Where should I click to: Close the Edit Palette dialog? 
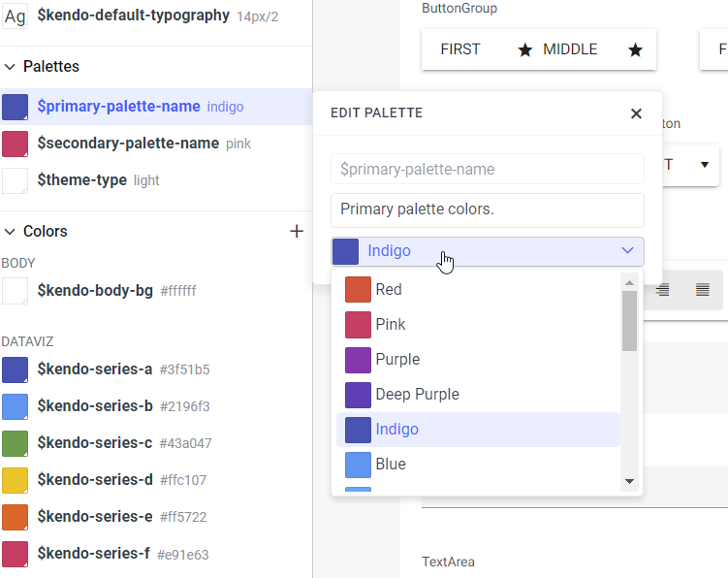(636, 113)
